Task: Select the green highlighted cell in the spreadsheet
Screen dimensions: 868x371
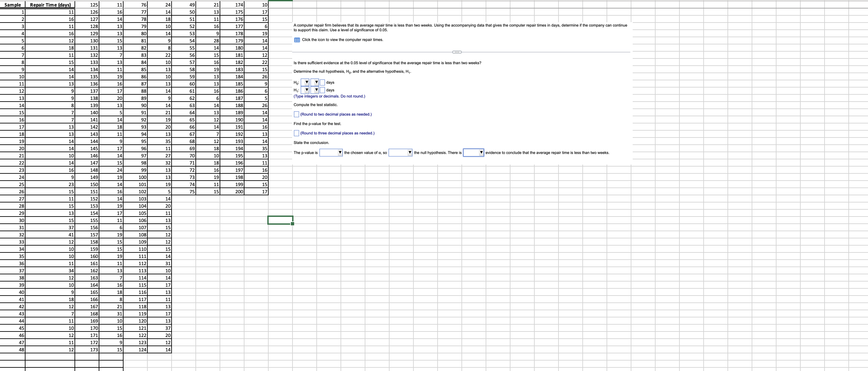Action: (281, 220)
